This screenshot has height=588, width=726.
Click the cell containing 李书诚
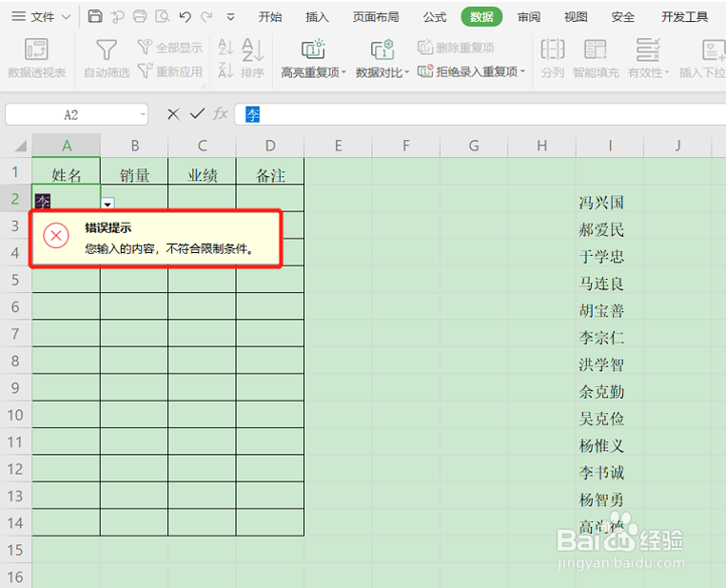coord(610,468)
